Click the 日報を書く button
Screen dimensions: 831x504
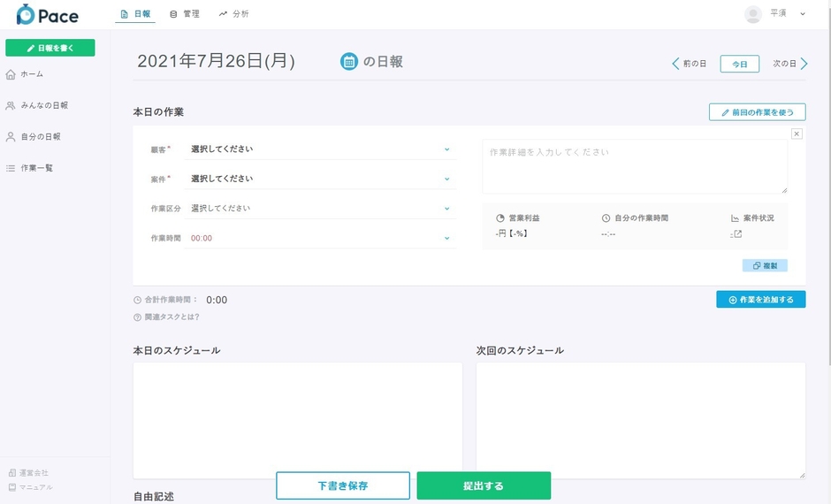pyautogui.click(x=50, y=48)
